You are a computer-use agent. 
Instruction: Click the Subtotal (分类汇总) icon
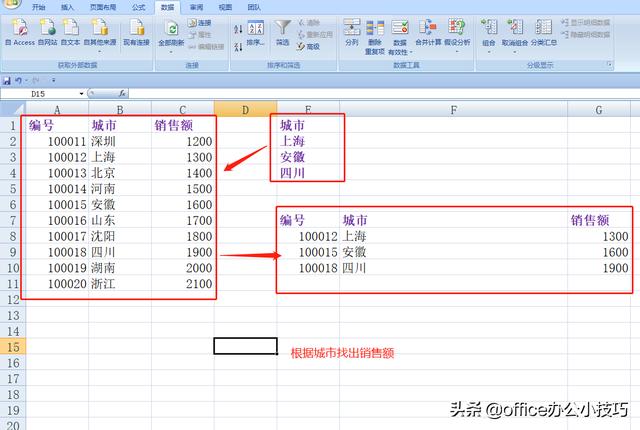[544, 32]
